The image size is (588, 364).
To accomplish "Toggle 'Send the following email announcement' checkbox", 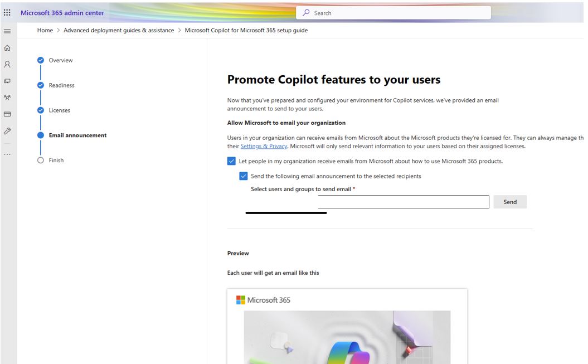I will [244, 176].
